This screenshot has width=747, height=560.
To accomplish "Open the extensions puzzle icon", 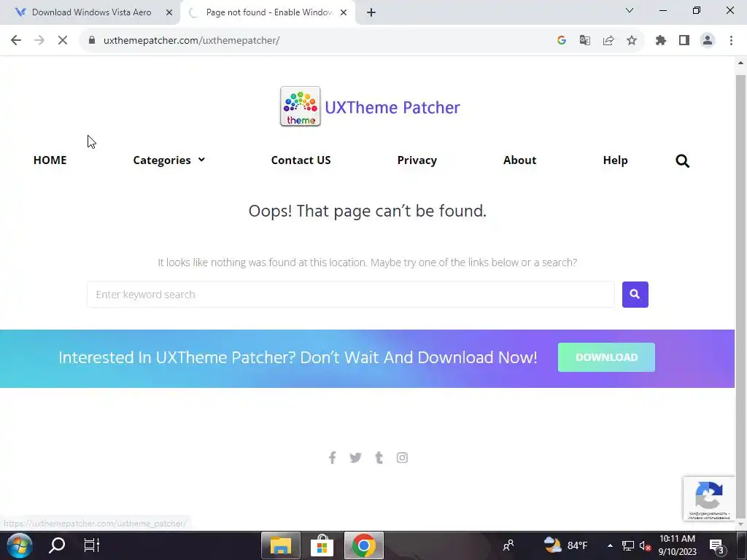I will tap(661, 41).
